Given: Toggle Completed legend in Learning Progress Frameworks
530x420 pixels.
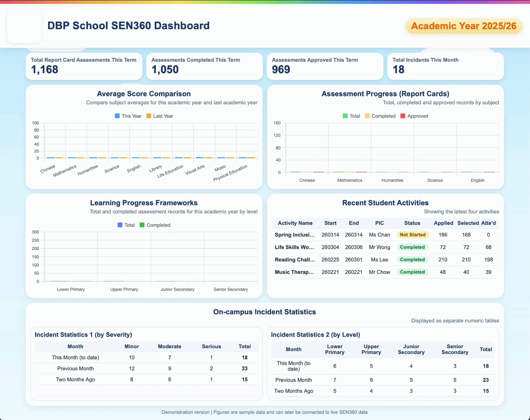Looking at the screenshot, I should pos(155,225).
